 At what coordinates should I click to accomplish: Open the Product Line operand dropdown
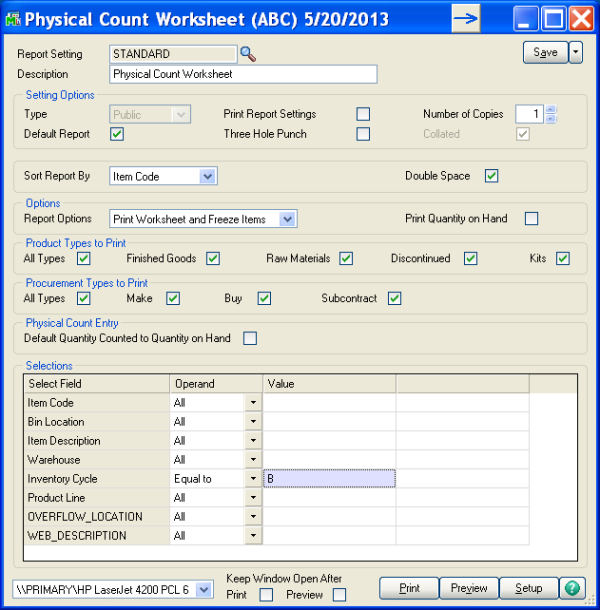click(x=253, y=498)
